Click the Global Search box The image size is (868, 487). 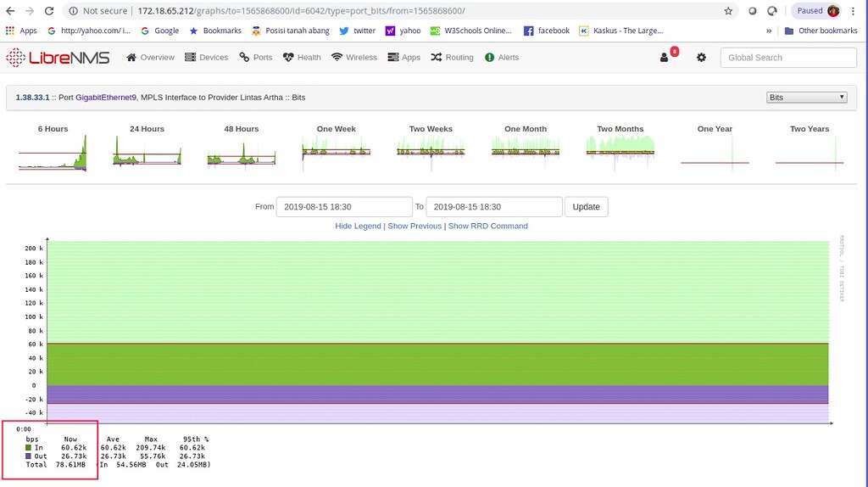coord(788,58)
